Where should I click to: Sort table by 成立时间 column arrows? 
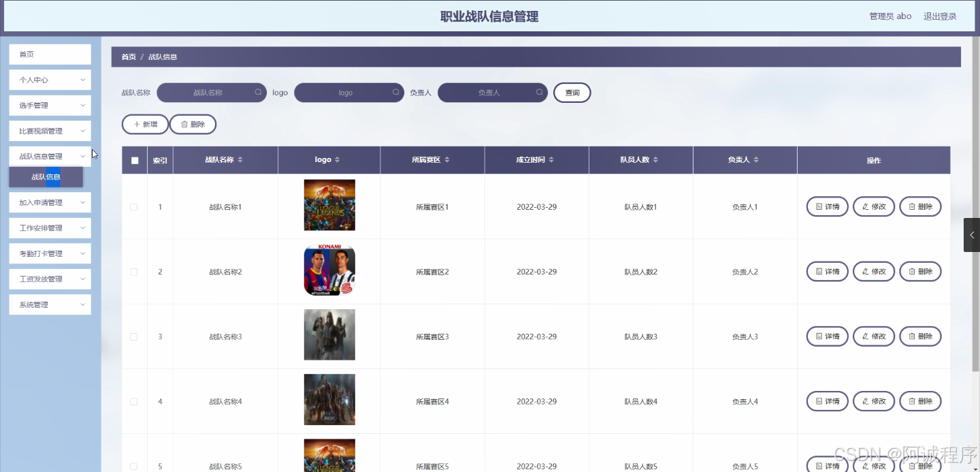(551, 160)
